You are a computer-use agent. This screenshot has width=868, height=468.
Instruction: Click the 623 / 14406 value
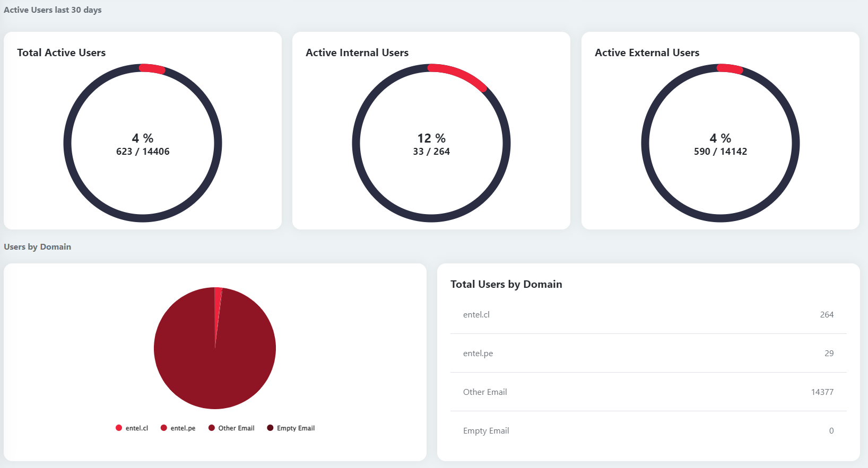143,152
